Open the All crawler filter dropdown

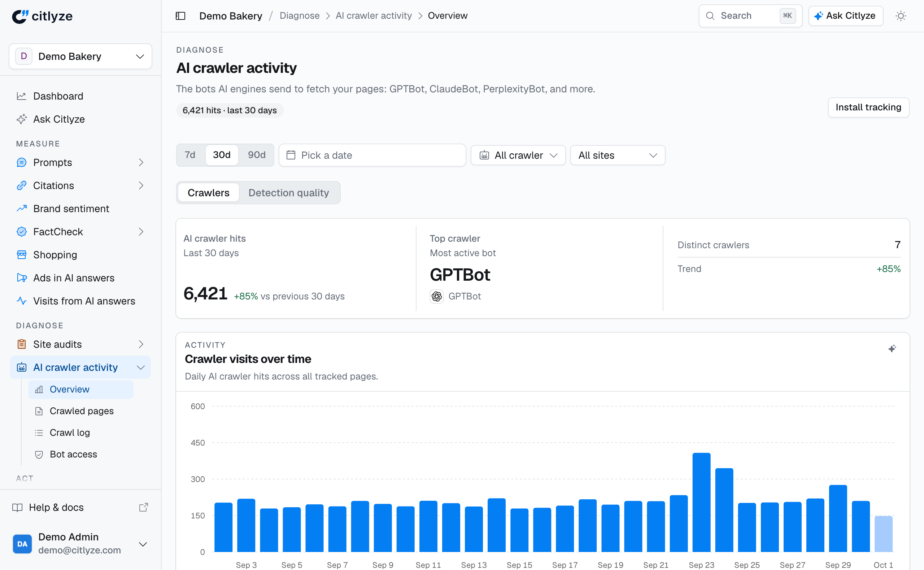[x=518, y=155]
